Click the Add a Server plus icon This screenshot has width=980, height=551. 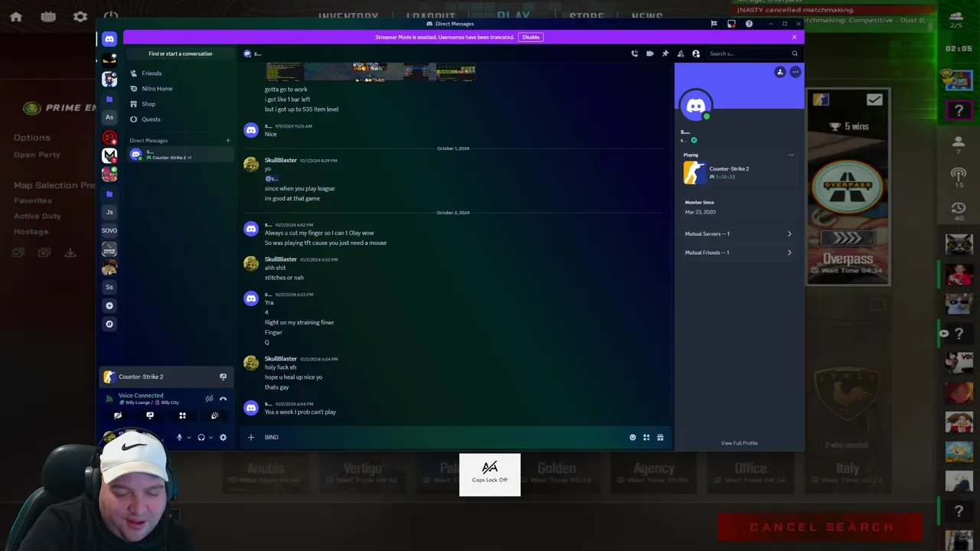click(109, 305)
